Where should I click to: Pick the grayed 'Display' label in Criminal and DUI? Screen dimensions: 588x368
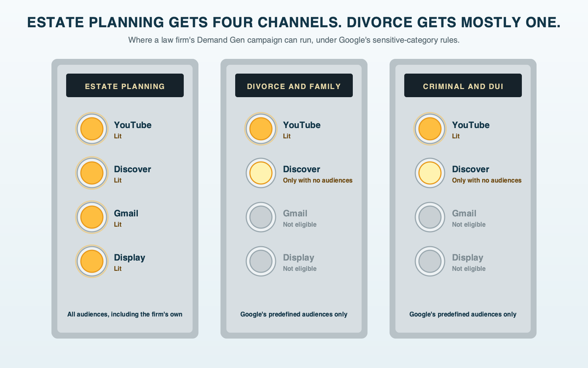467,257
